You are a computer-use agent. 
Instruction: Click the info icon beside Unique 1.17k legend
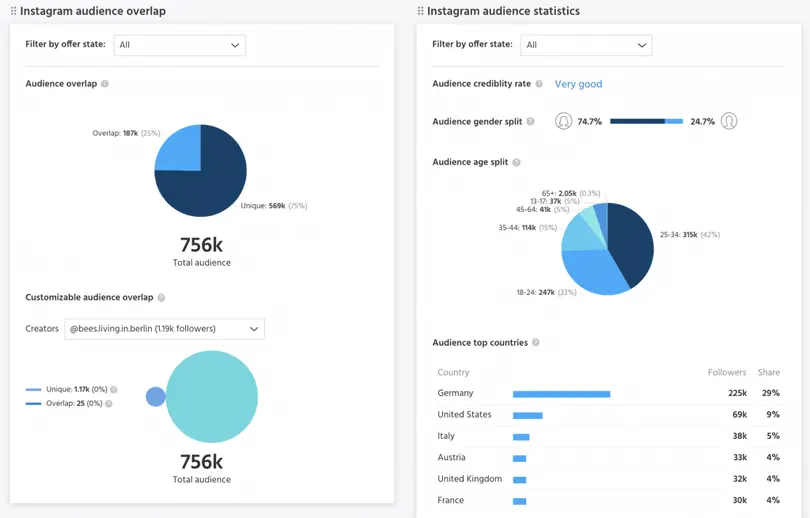tap(114, 389)
